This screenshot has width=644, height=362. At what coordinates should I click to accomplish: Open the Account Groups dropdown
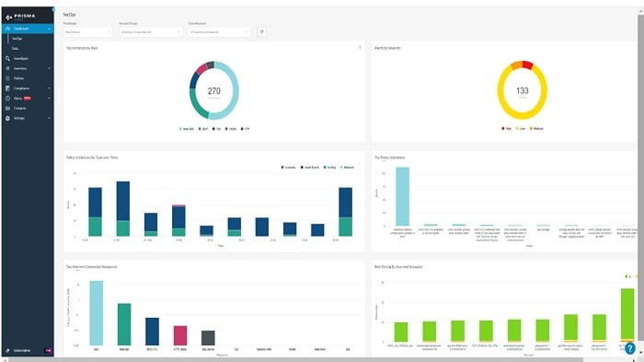[150, 32]
